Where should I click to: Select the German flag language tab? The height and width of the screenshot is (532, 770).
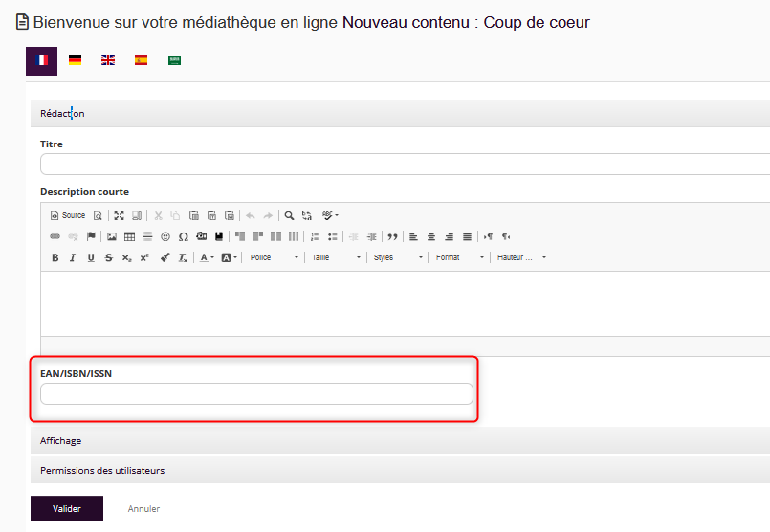pos(75,60)
